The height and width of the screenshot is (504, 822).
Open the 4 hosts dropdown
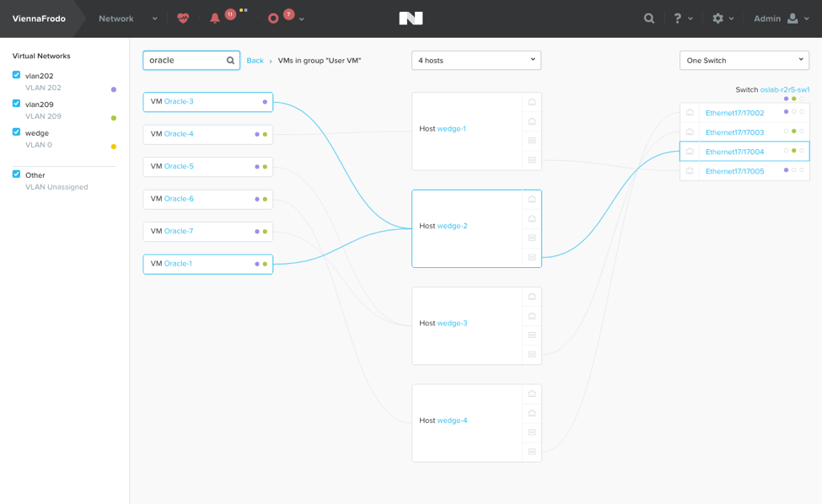tap(475, 60)
